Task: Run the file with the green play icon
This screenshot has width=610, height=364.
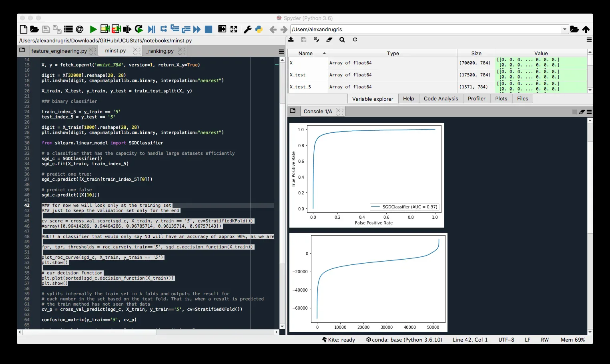Action: coord(93,29)
